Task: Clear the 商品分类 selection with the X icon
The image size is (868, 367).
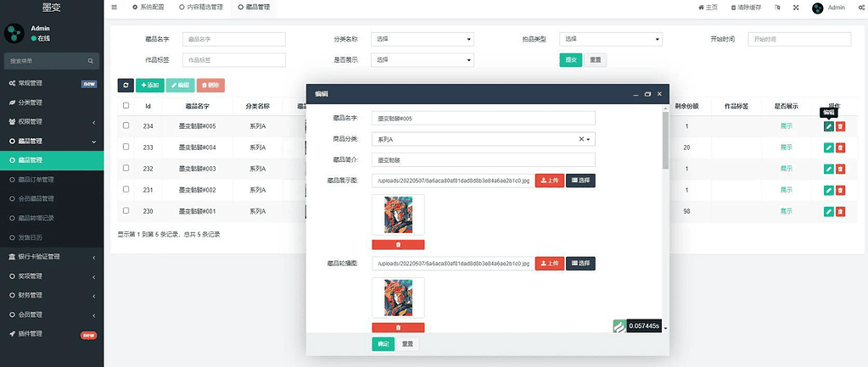Action: (x=581, y=139)
